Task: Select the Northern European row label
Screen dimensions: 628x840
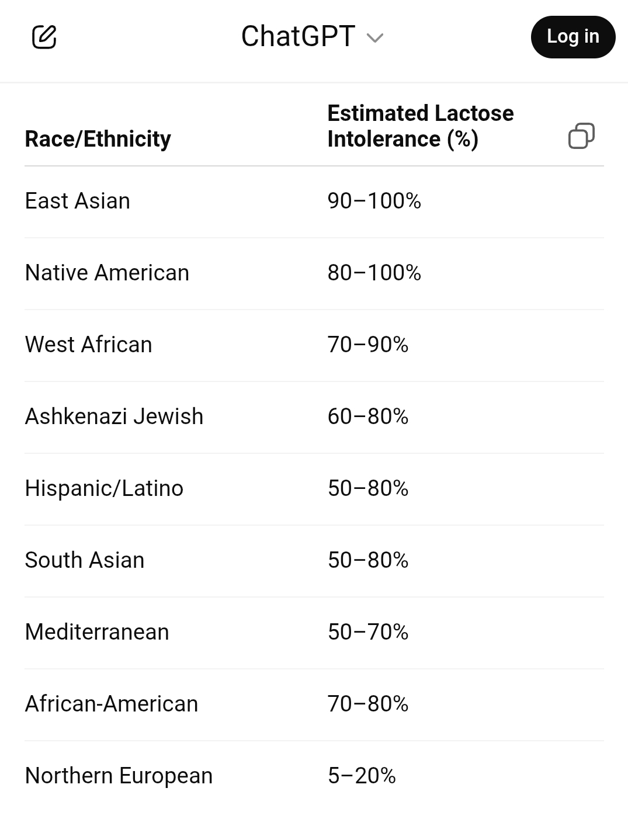Action: 119,776
